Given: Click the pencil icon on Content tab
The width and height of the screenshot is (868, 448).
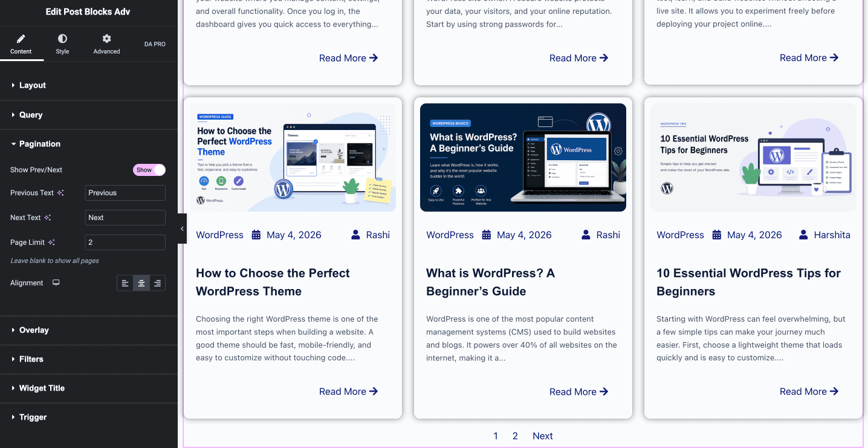Looking at the screenshot, I should point(21,39).
